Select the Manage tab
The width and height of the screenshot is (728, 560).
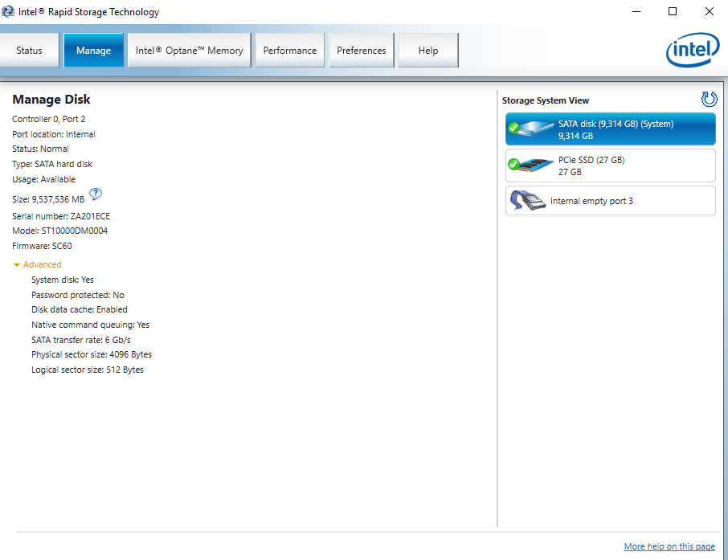tap(93, 50)
